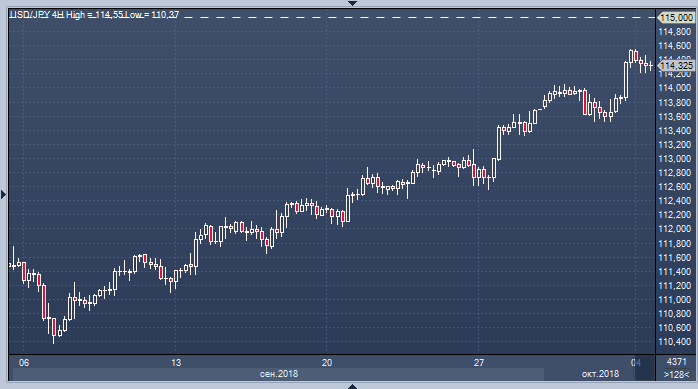Select the current price tag 114,325
Image resolution: width=698 pixels, height=389 pixels.
coord(676,66)
